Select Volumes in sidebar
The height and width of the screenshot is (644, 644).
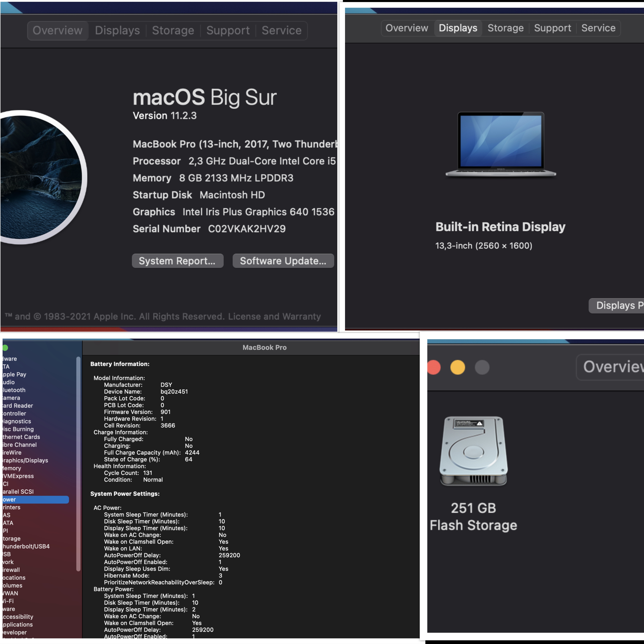[x=12, y=585]
